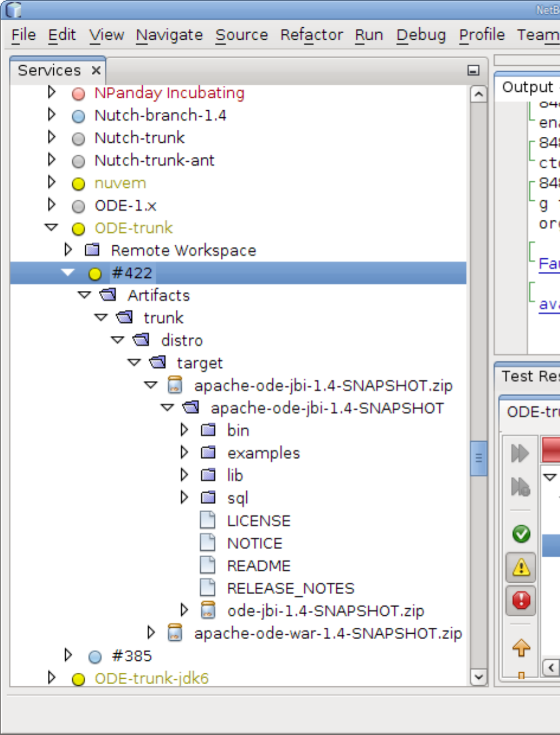Click the distro open-folder icon
The height and width of the screenshot is (735, 560).
[141, 339]
